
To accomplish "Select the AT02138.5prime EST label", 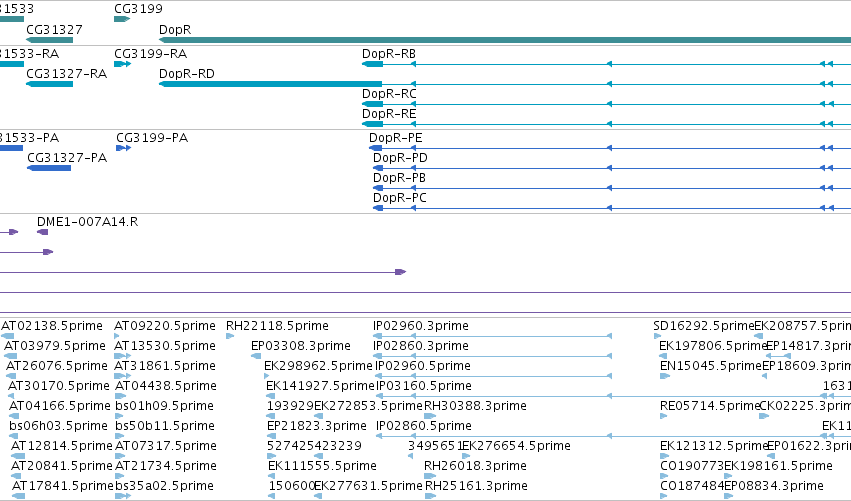I will (52, 326).
